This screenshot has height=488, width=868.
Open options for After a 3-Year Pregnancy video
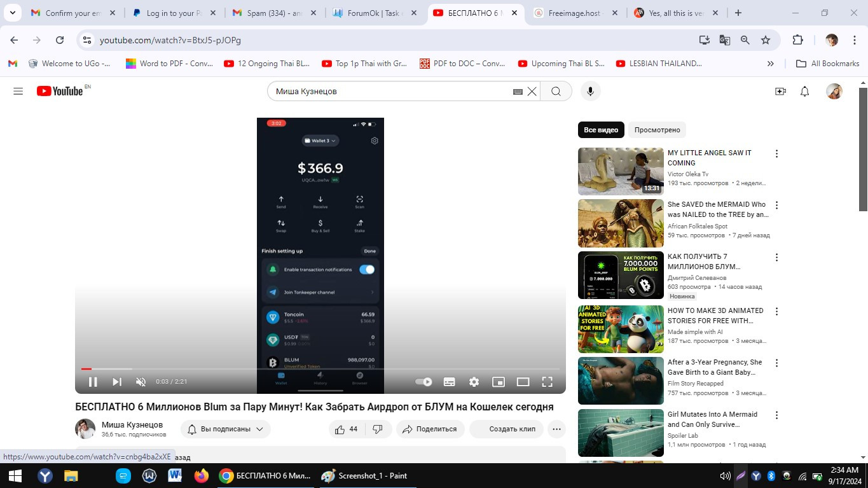(x=776, y=363)
